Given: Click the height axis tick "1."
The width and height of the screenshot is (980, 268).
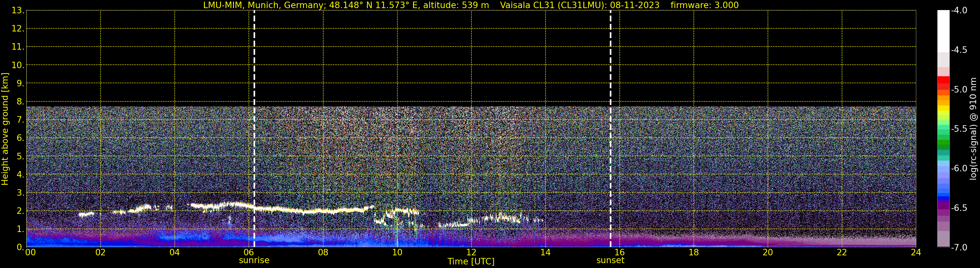Looking at the screenshot, I should coord(20,229).
